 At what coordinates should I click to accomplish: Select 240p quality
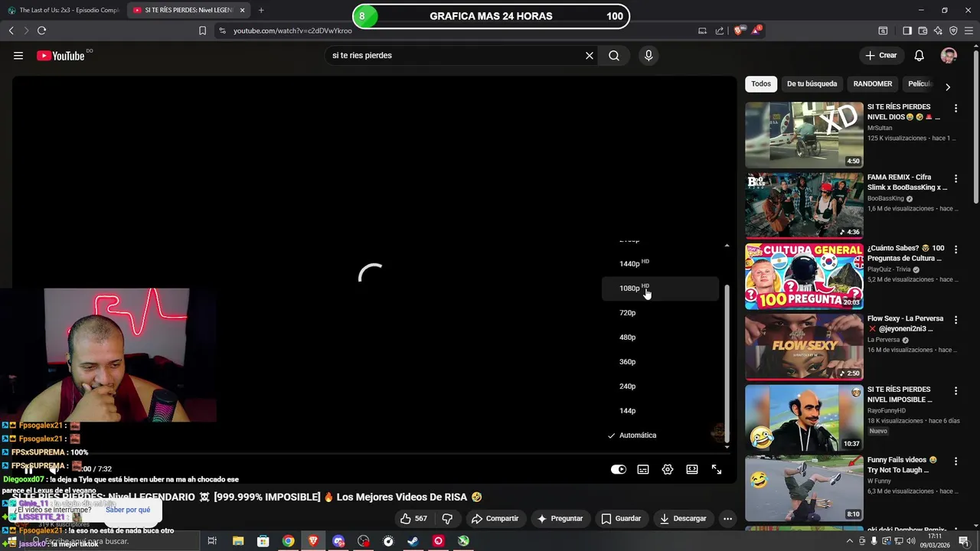point(660,386)
